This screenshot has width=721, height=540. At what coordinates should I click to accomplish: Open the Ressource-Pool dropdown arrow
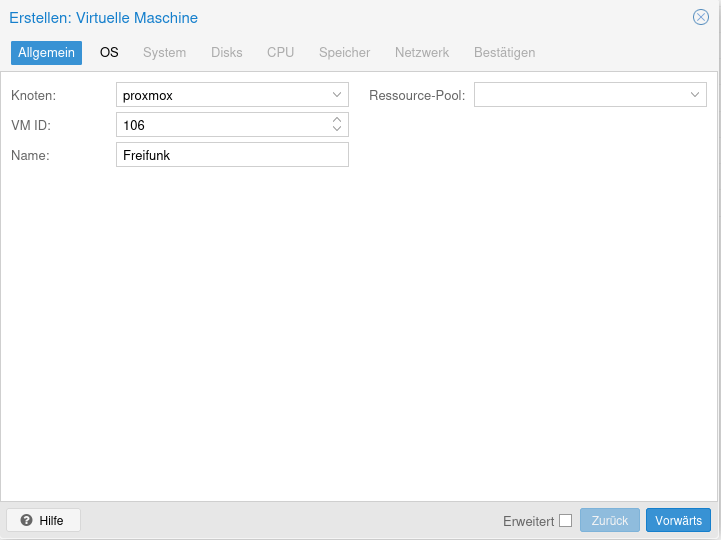point(695,95)
